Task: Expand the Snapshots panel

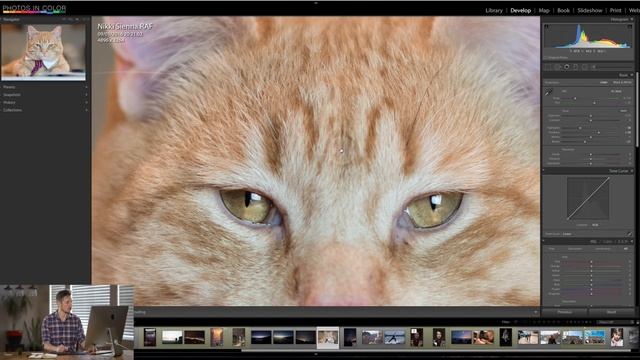Action: click(x=11, y=95)
